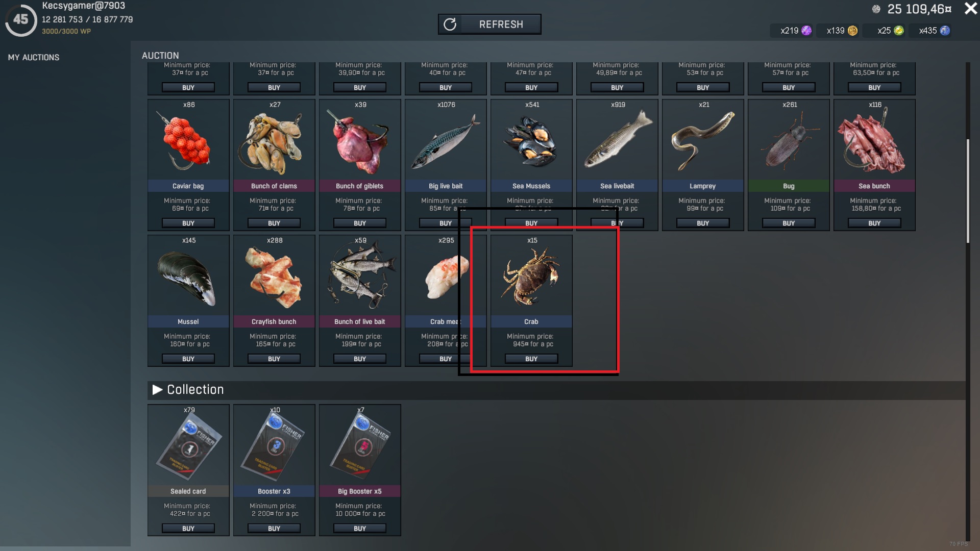Buy the Crab at 945 per piece
980x551 pixels.
pos(531,359)
